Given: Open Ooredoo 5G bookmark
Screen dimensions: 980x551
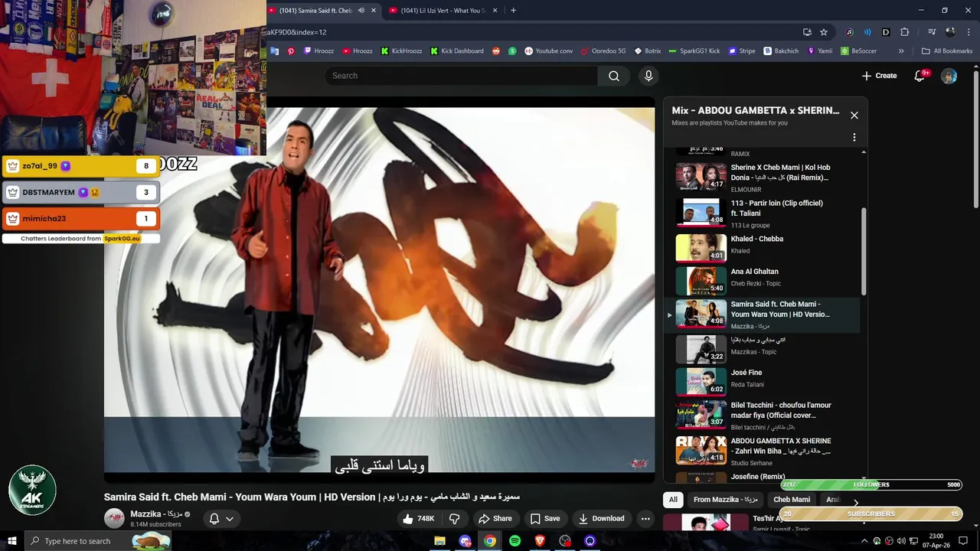Looking at the screenshot, I should (603, 51).
